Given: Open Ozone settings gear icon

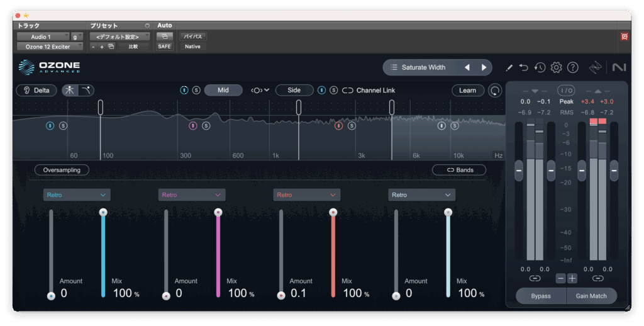Looking at the screenshot, I should tap(556, 67).
